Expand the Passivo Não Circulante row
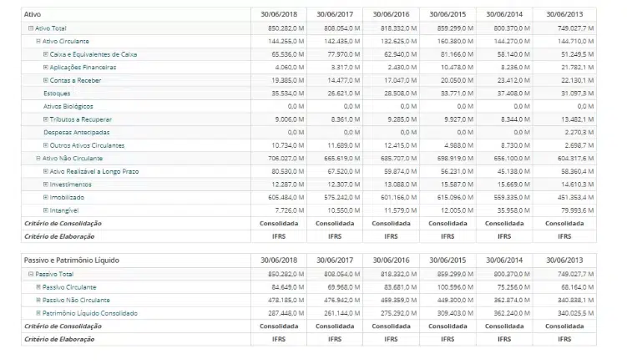This screenshot has height=364, width=627. point(38,300)
